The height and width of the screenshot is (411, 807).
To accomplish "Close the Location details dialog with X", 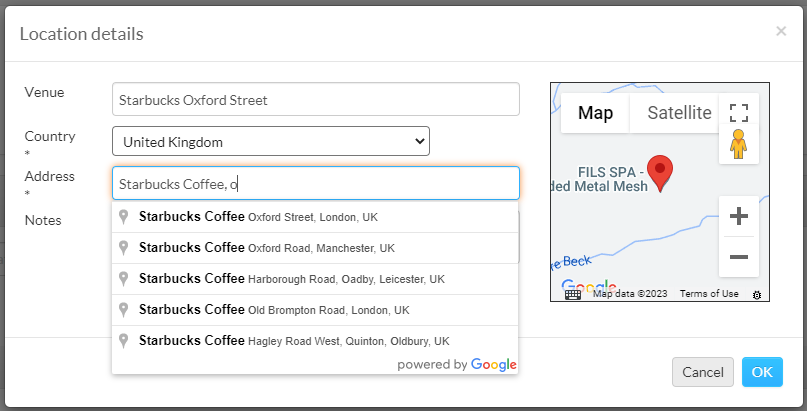I will pyautogui.click(x=781, y=31).
